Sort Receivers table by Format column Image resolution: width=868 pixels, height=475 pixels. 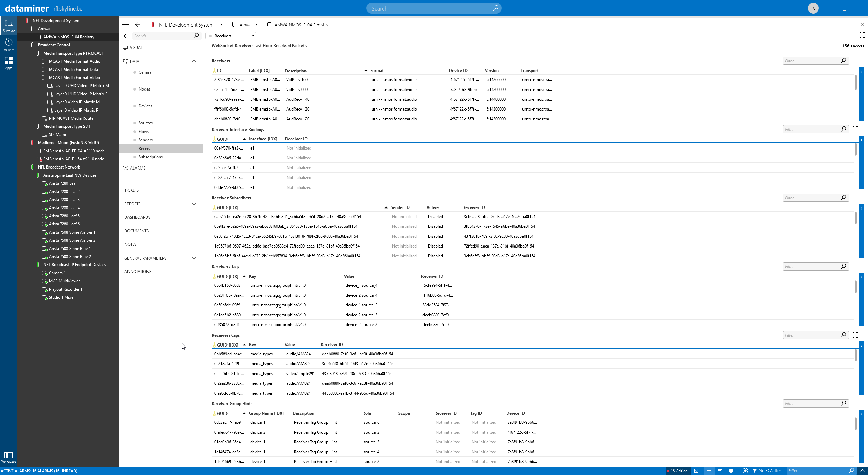click(377, 71)
